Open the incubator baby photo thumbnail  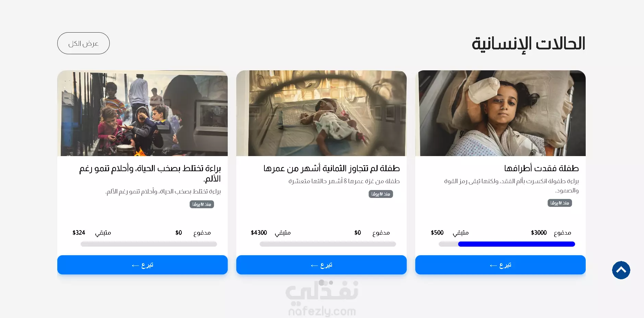[x=321, y=113]
